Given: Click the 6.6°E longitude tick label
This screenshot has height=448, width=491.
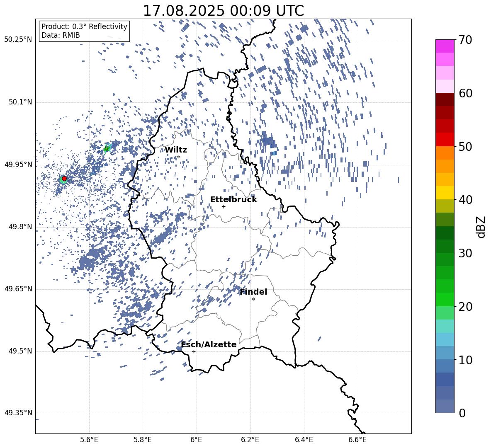Looking at the screenshot, I should (x=357, y=440).
